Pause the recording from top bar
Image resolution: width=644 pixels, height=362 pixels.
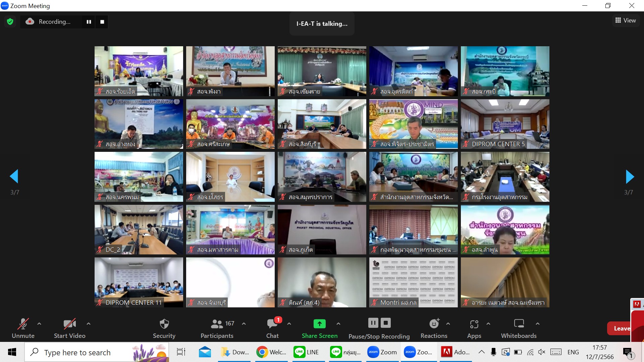(x=89, y=22)
